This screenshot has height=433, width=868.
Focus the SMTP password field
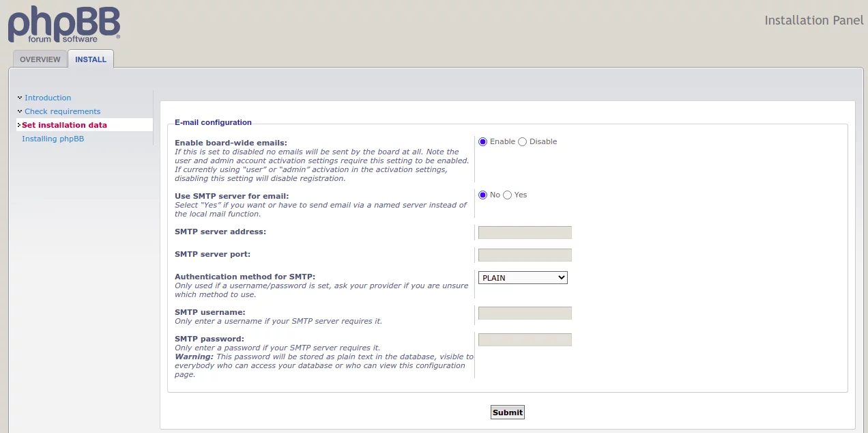525,339
